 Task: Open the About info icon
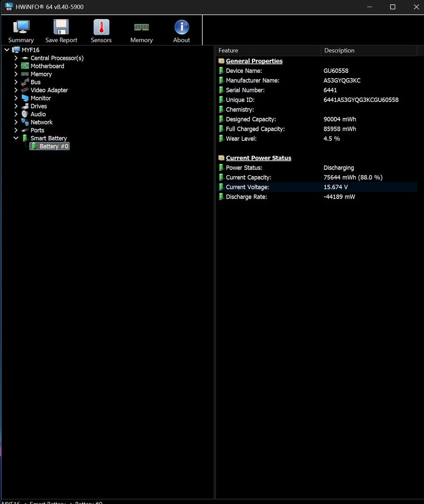pyautogui.click(x=182, y=27)
